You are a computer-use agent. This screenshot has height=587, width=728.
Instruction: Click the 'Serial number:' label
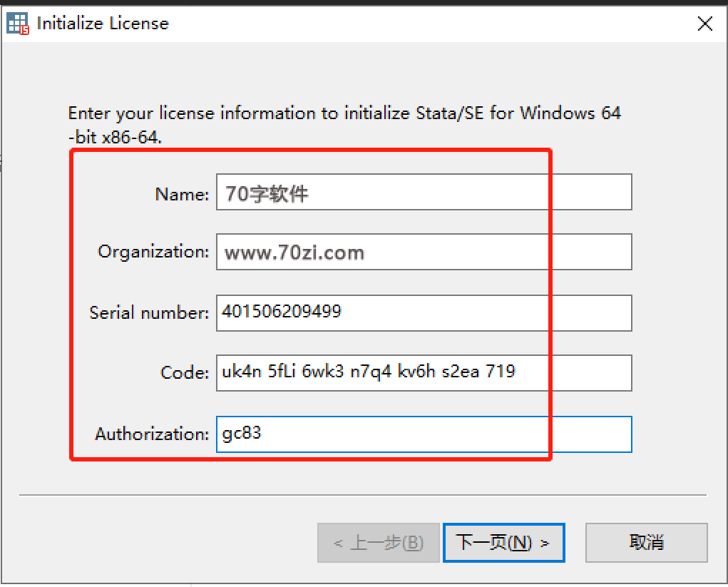coord(149,312)
